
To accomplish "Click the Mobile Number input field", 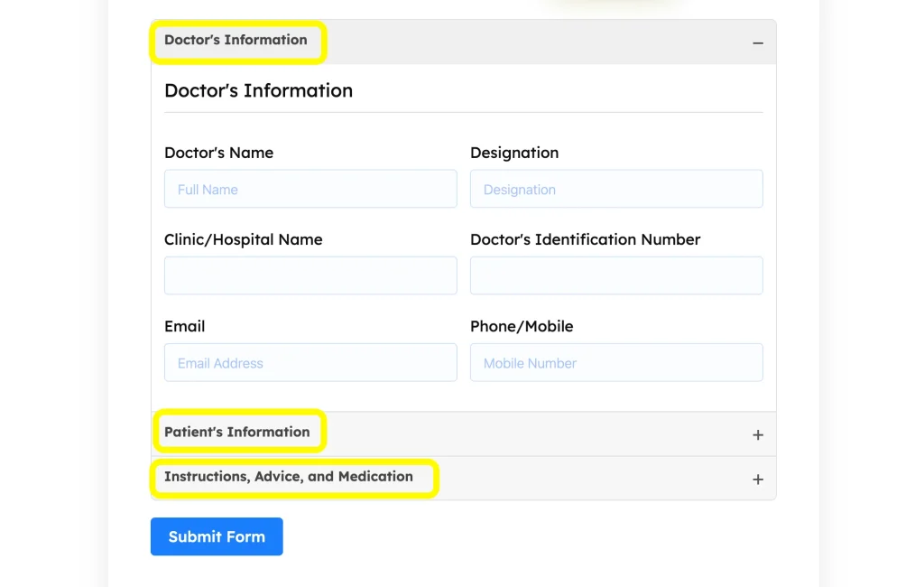I will click(x=616, y=363).
